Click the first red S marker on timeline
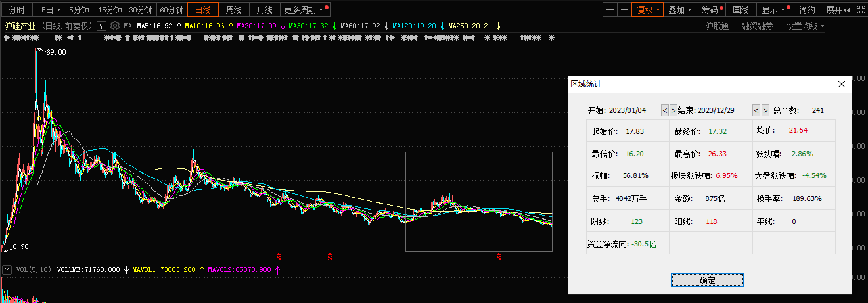 click(x=279, y=257)
